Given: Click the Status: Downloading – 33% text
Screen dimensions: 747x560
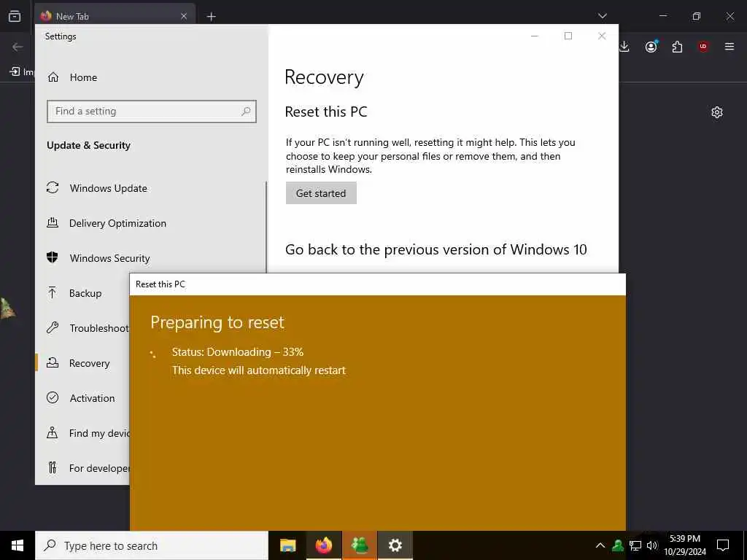Looking at the screenshot, I should 238,352.
